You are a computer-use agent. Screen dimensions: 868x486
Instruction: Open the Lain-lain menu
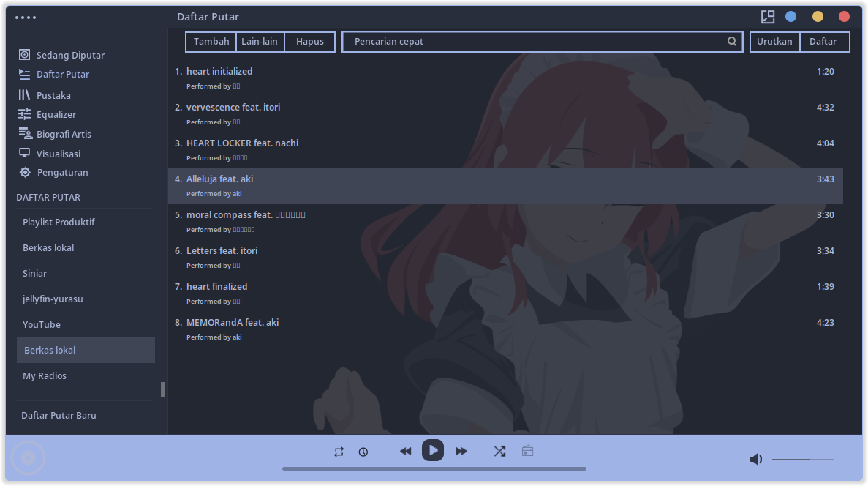pyautogui.click(x=260, y=42)
